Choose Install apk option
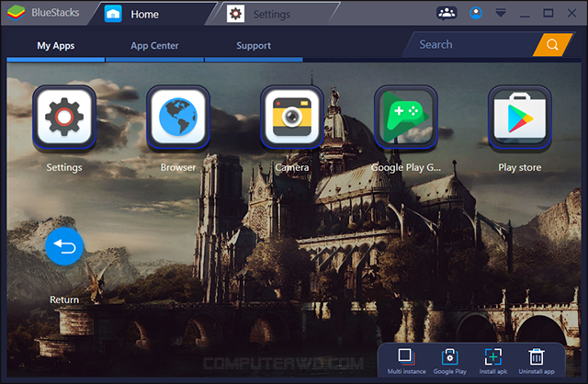The width and height of the screenshot is (588, 384). pos(493,361)
